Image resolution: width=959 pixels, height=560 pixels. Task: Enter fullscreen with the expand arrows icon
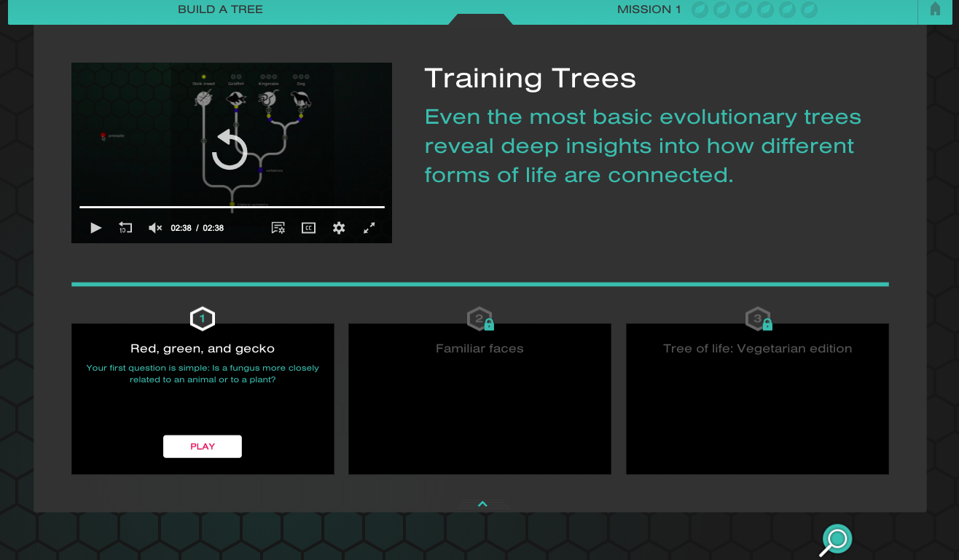tap(369, 227)
